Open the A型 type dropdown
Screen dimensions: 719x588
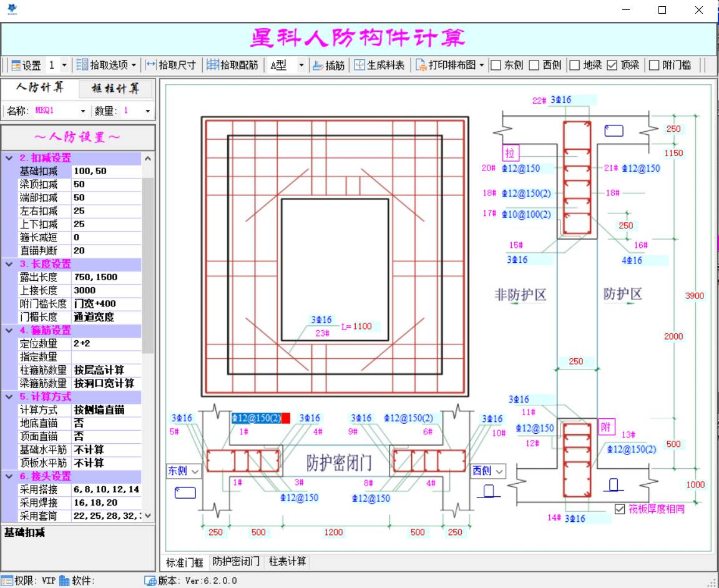click(x=301, y=65)
